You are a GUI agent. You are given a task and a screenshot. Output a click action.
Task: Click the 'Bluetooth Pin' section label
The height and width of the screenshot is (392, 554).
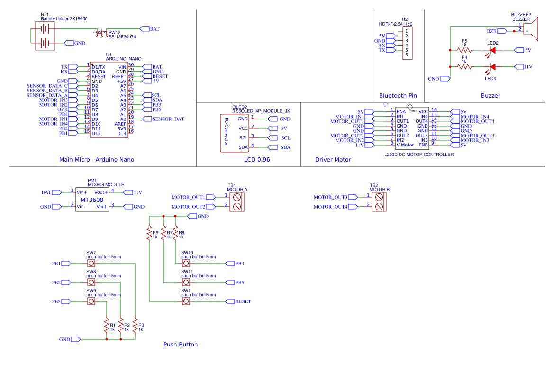point(398,96)
